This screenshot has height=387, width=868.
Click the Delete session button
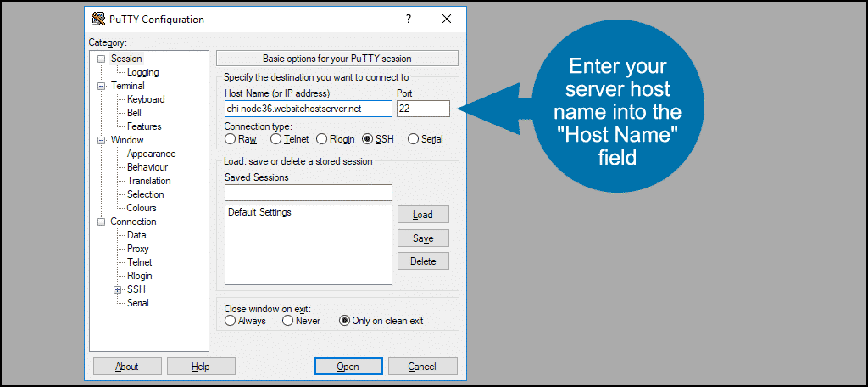tap(423, 261)
